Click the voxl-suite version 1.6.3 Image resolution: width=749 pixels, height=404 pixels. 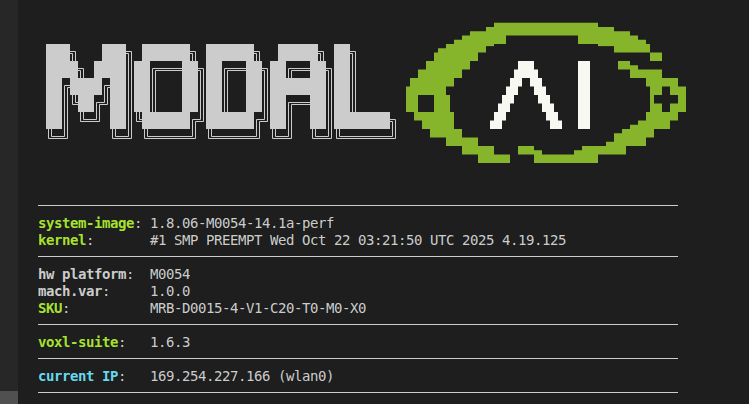pos(170,342)
